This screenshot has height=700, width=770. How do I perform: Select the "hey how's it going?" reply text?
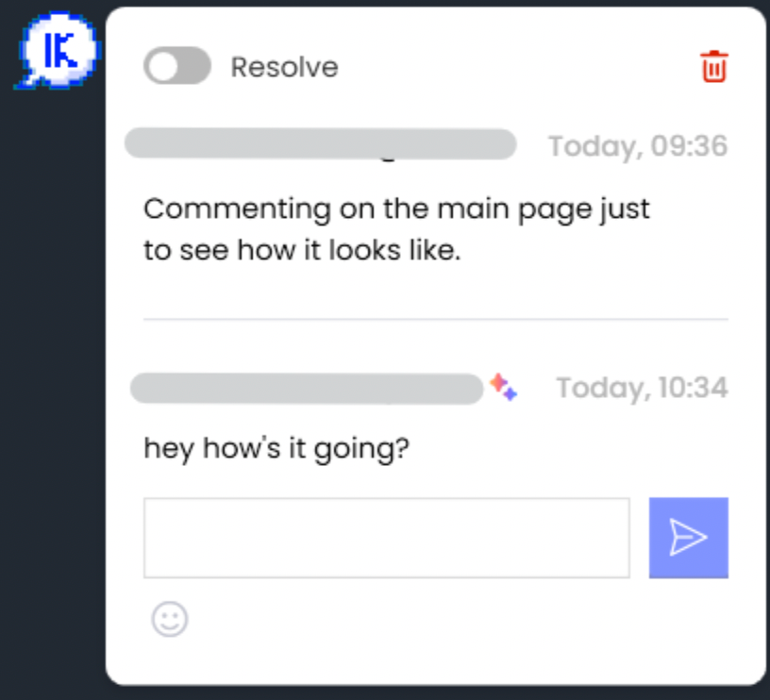[276, 449]
